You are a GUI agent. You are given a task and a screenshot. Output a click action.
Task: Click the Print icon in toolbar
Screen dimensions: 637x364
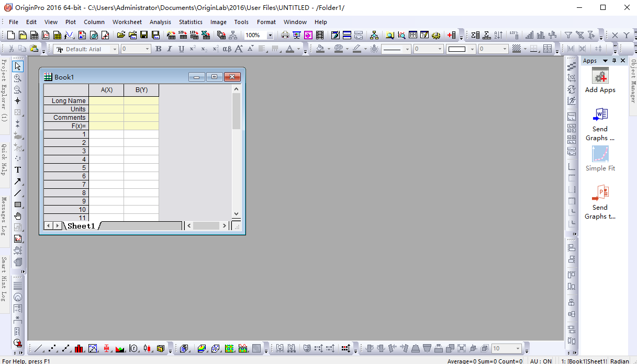pos(285,35)
